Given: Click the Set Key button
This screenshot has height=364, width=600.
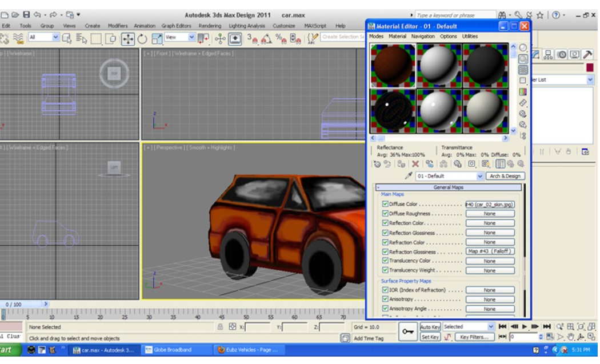Looking at the screenshot, I should (430, 337).
